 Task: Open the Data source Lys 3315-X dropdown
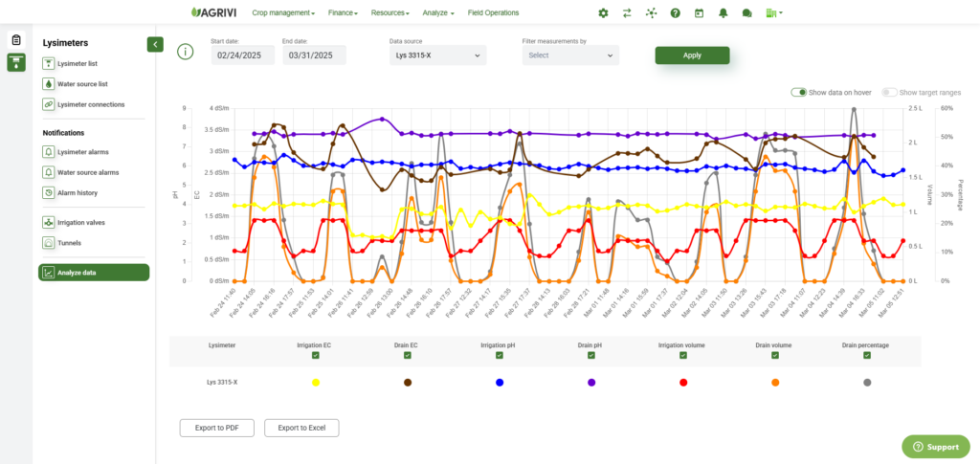coord(437,55)
